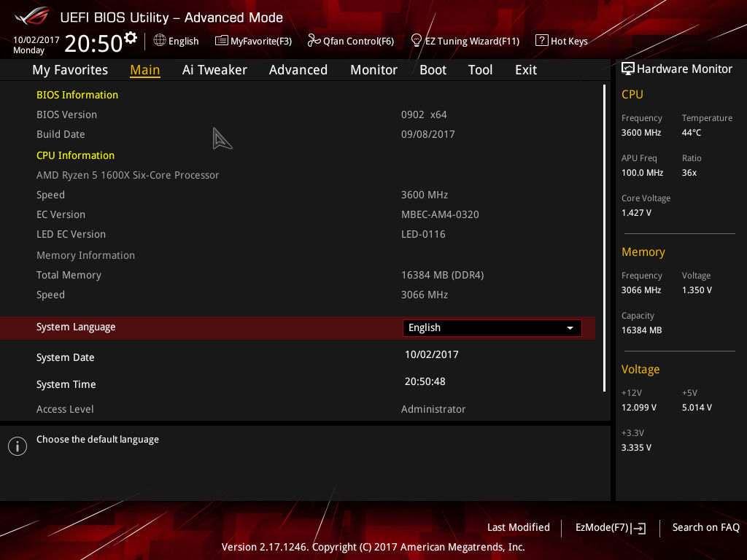Image resolution: width=747 pixels, height=560 pixels.
Task: Click Last Modified
Action: coord(519,527)
